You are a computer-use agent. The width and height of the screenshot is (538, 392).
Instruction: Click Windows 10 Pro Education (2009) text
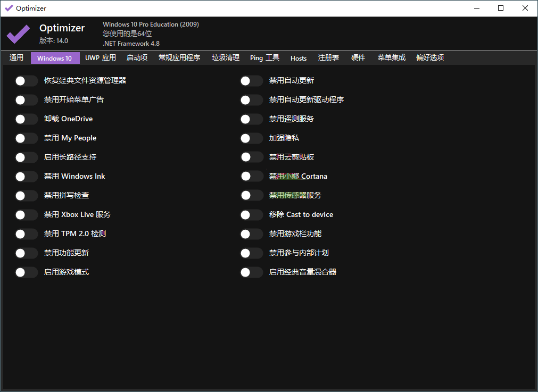click(151, 24)
